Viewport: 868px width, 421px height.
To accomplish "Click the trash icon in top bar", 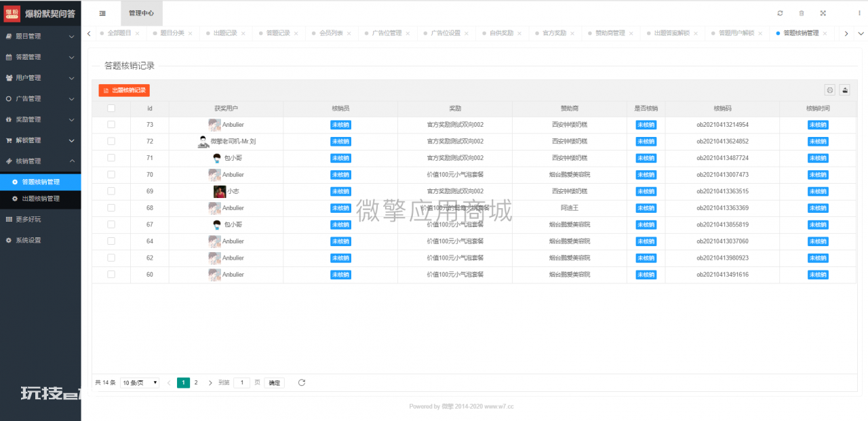I will [802, 13].
